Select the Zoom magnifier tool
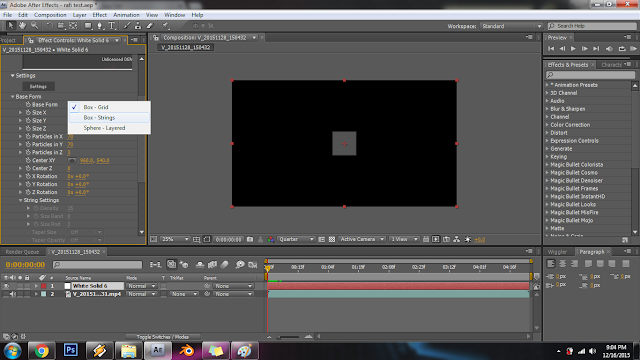Viewport: 640px width, 360px height. (x=34, y=26)
